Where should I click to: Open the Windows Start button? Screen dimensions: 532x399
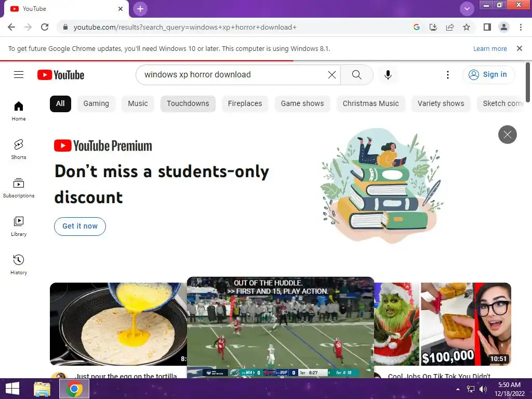point(12,389)
